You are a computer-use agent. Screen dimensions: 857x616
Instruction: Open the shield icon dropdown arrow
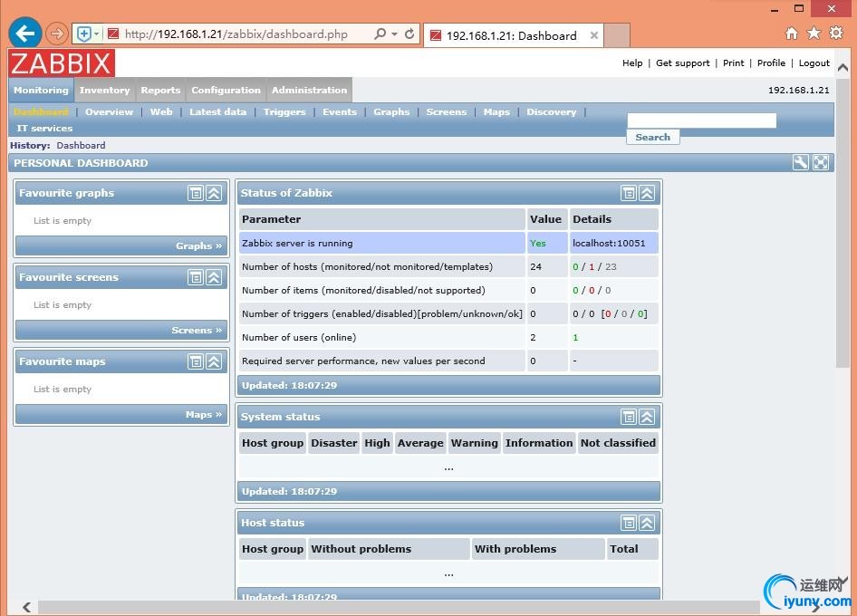point(97,34)
